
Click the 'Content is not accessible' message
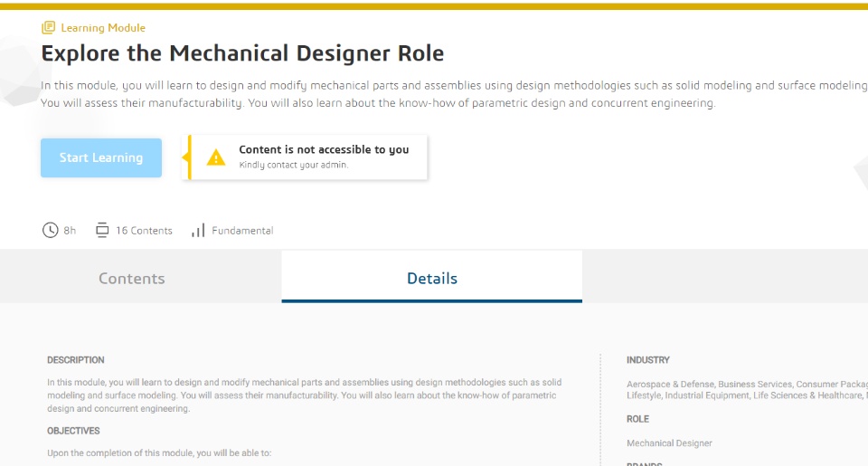click(324, 149)
